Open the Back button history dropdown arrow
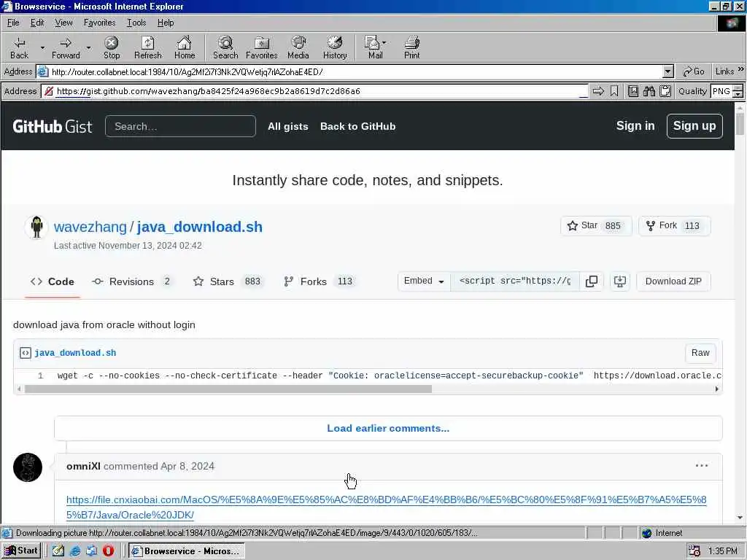 click(x=42, y=47)
